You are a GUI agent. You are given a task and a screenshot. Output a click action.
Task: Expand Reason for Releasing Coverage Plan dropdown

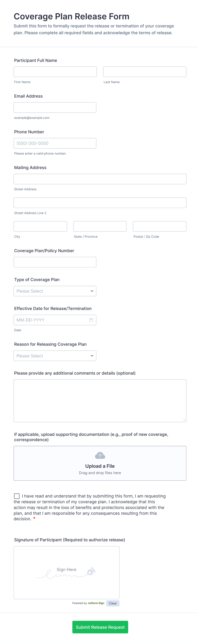click(55, 356)
